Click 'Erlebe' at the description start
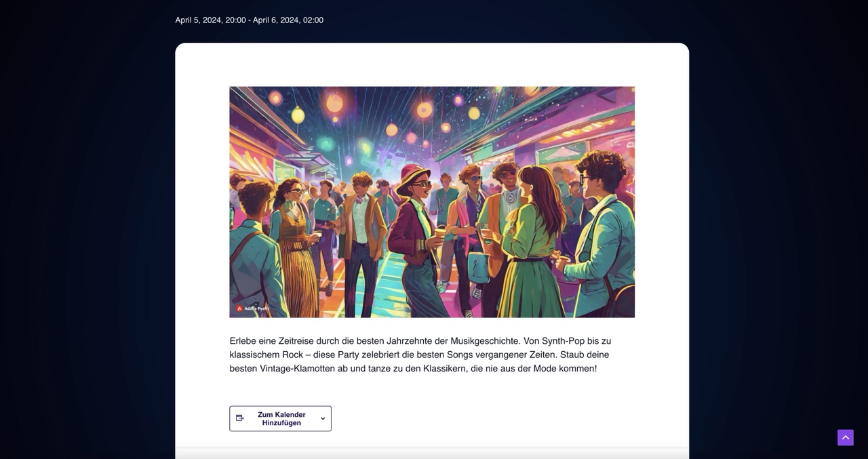 pos(243,341)
